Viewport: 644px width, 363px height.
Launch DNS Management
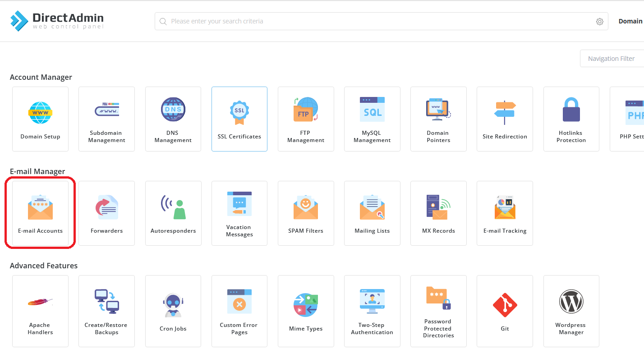pyautogui.click(x=173, y=119)
